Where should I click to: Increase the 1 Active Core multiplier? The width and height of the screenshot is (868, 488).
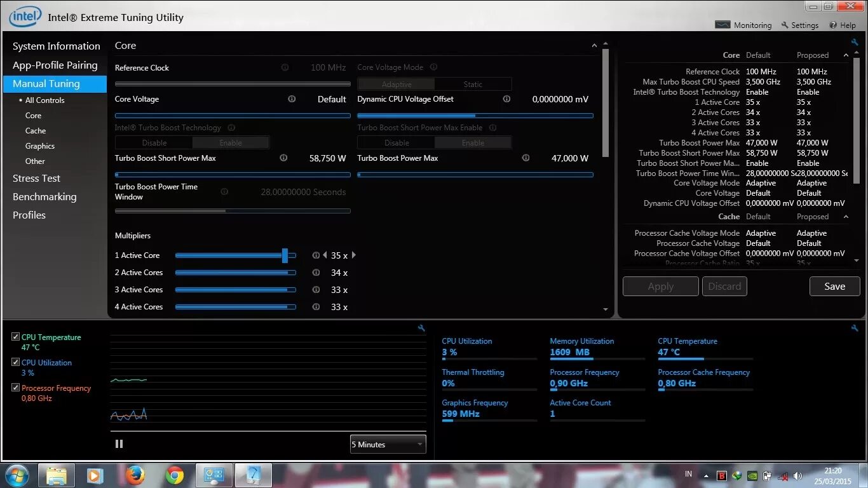(354, 255)
